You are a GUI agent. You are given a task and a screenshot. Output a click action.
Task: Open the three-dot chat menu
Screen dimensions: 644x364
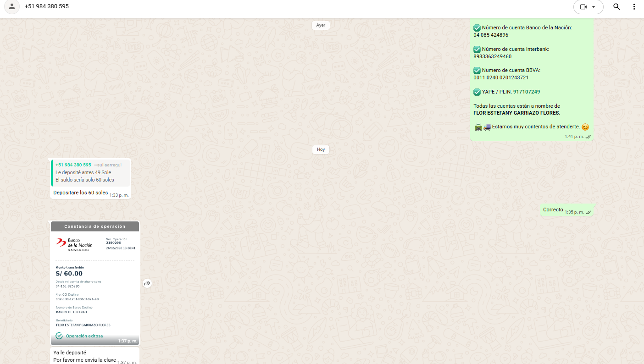[634, 7]
